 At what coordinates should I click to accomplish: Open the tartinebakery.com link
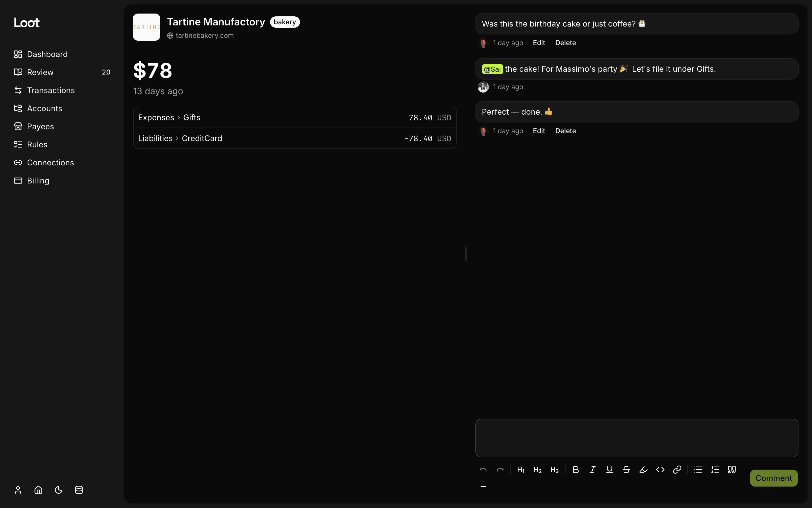coord(200,36)
